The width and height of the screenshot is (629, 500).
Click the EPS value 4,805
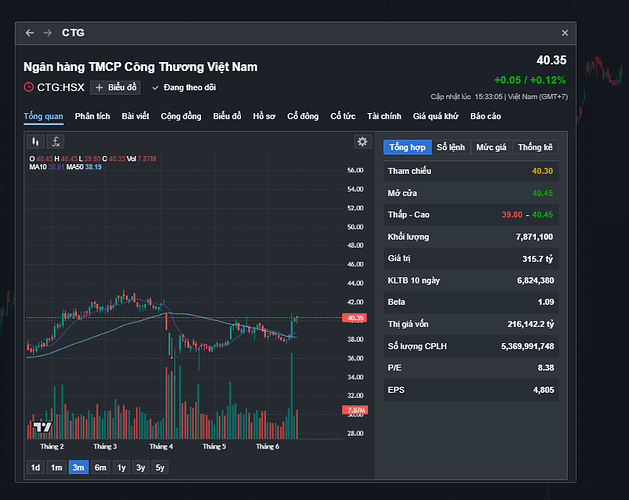(544, 390)
